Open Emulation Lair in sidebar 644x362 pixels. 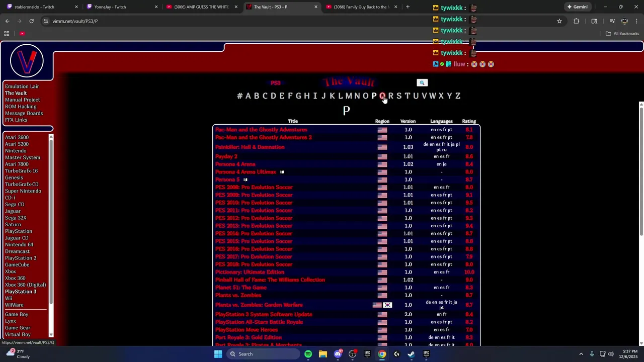coord(22,86)
